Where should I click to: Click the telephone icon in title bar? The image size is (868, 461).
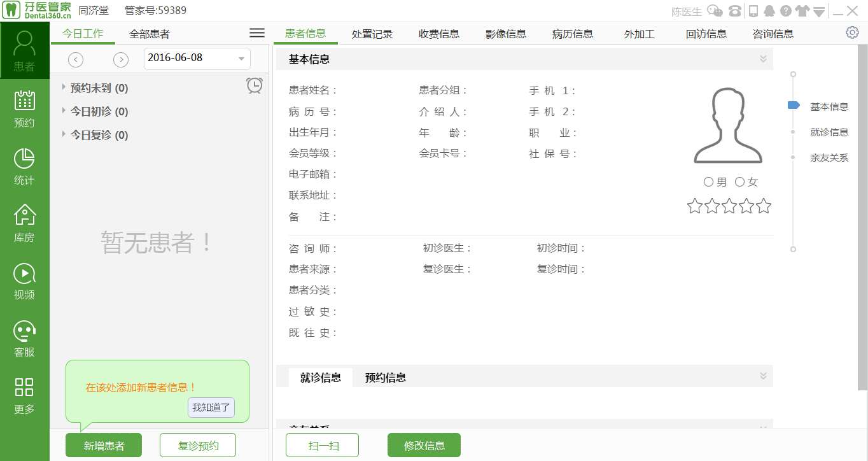tap(735, 11)
